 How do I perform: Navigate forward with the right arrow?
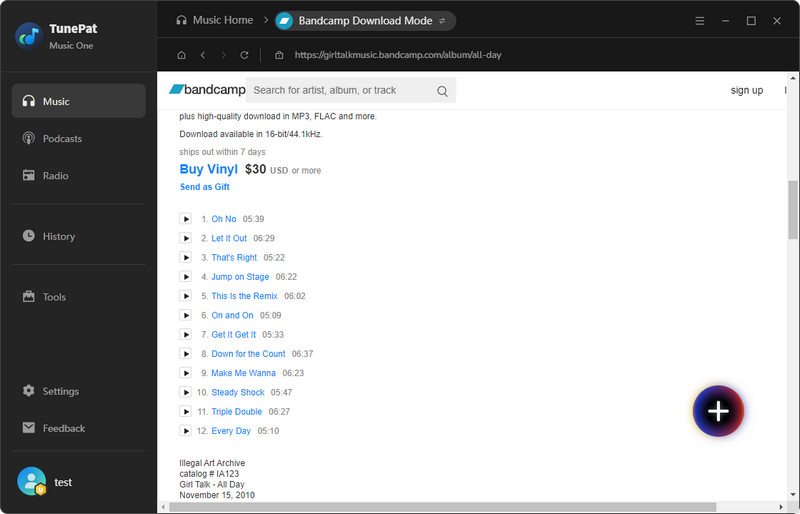pos(223,55)
